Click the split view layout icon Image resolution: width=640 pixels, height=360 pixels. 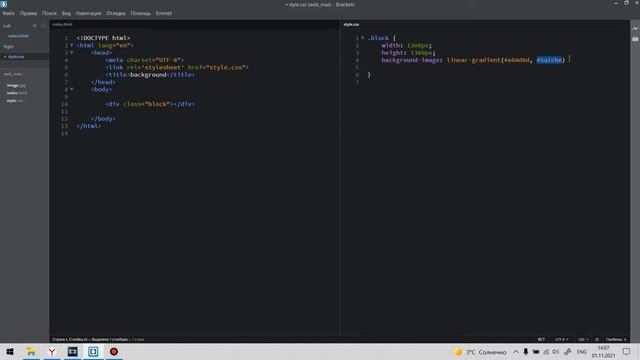43,26
